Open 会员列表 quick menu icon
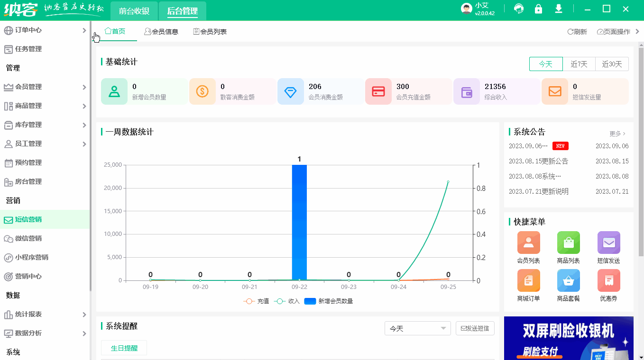 (528, 243)
